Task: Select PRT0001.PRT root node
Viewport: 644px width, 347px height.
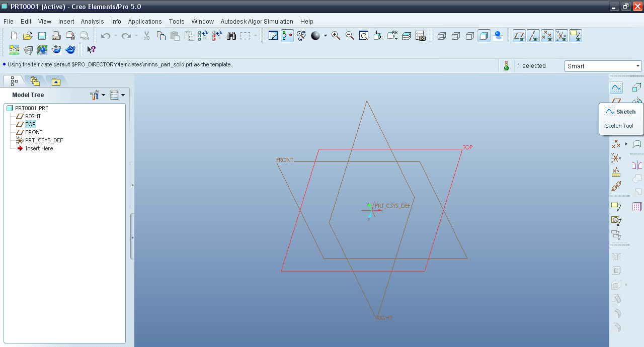Action: [x=28, y=108]
